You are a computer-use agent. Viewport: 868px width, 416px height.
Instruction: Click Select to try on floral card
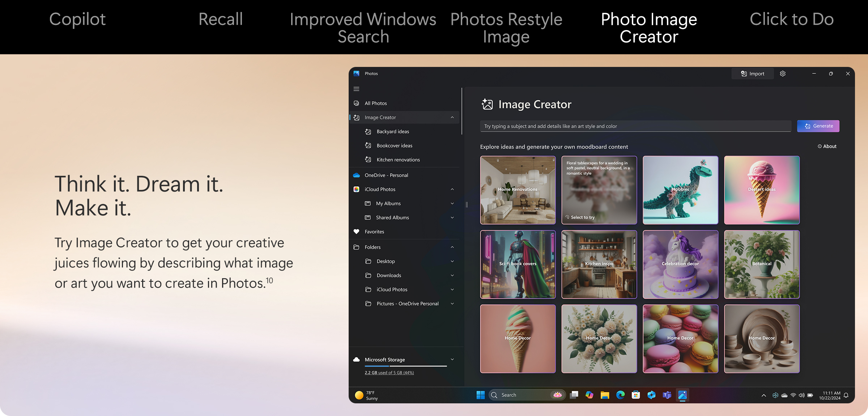click(x=580, y=217)
